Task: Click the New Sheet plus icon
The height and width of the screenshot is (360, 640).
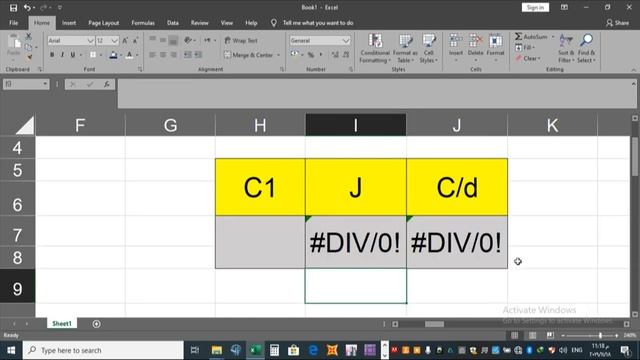Action: (x=96, y=324)
